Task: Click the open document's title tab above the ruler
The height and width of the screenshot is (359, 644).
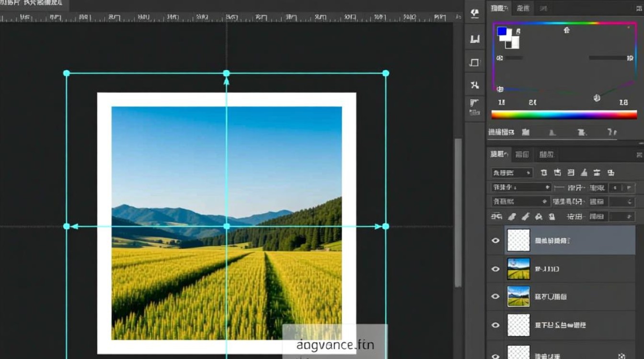Action: [x=34, y=4]
